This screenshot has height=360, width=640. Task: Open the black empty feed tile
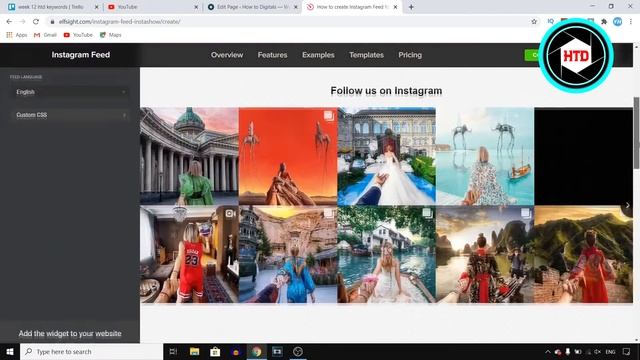[584, 156]
